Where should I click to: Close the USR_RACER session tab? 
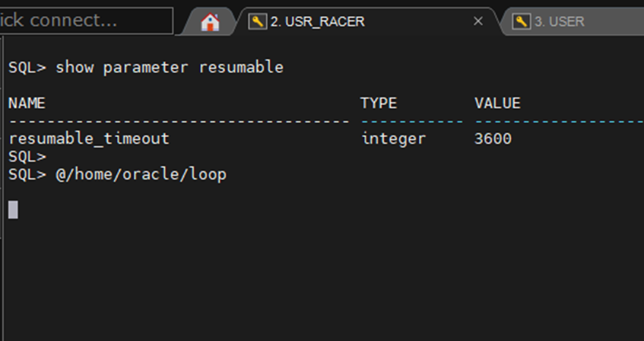pyautogui.click(x=478, y=21)
